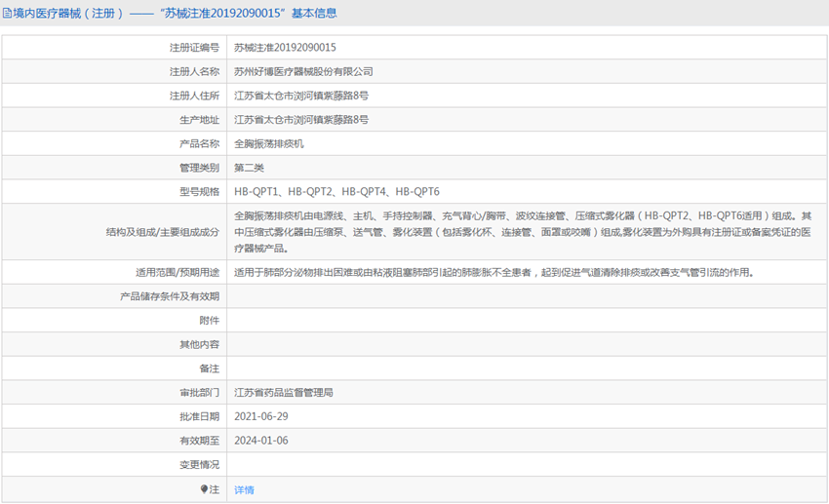Image resolution: width=829 pixels, height=504 pixels.
Task: Click the 审批部门 label
Action: [199, 393]
